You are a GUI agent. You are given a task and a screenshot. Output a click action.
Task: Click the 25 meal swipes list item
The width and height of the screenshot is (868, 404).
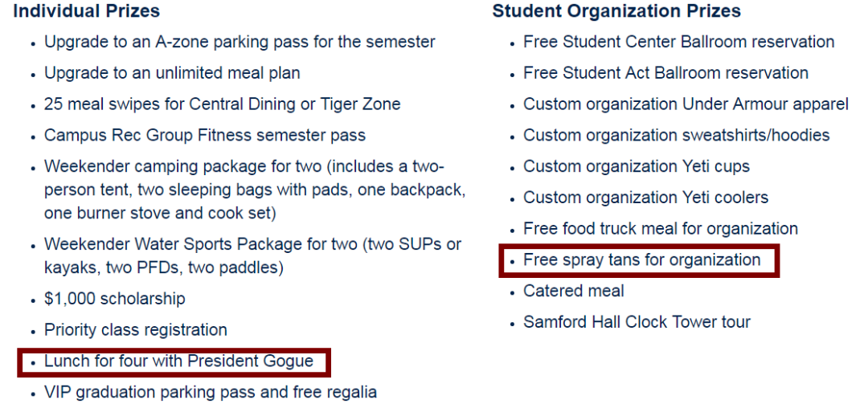pyautogui.click(x=223, y=104)
